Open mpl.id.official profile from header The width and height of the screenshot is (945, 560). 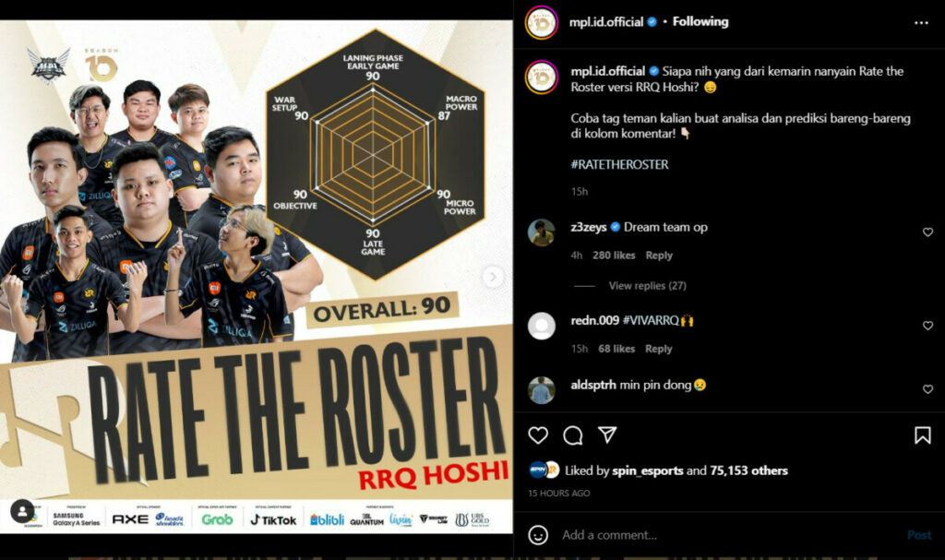pyautogui.click(x=606, y=22)
